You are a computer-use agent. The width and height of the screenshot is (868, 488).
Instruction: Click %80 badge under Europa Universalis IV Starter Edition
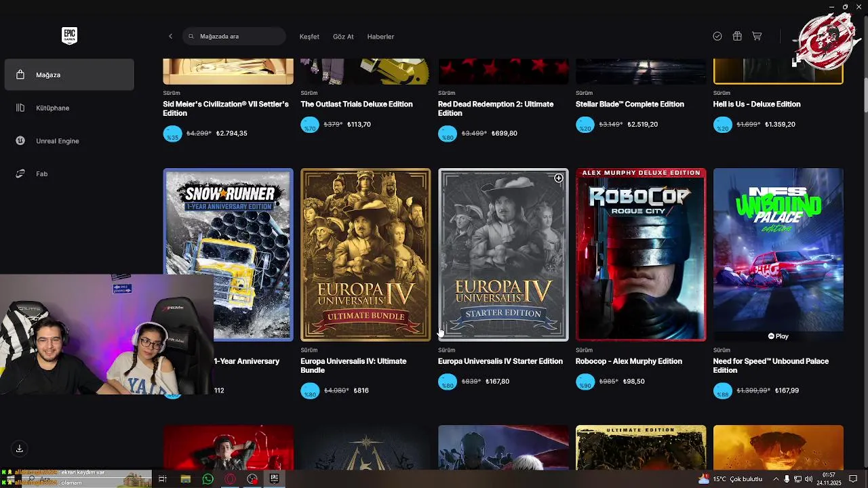pyautogui.click(x=448, y=382)
